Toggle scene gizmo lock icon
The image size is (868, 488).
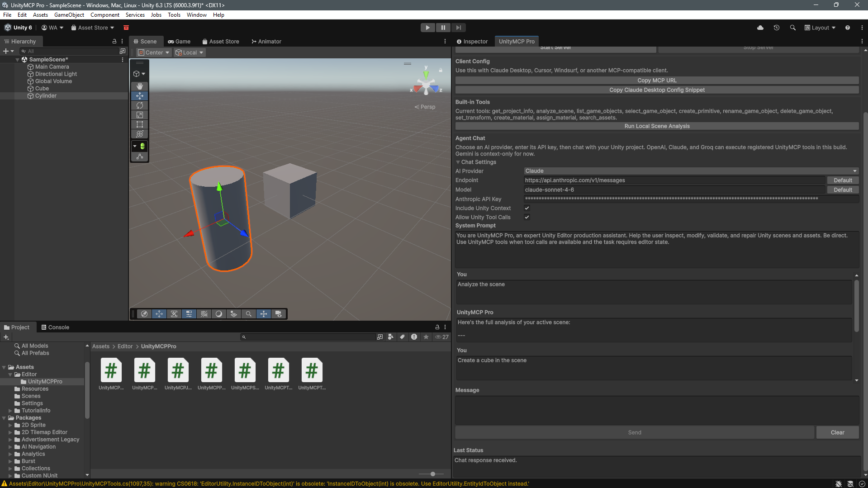coord(441,70)
